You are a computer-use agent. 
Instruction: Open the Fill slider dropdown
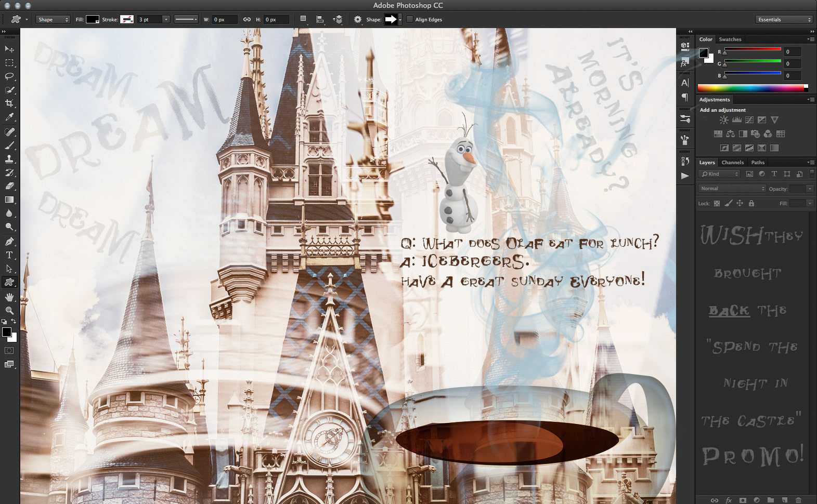pos(810,203)
